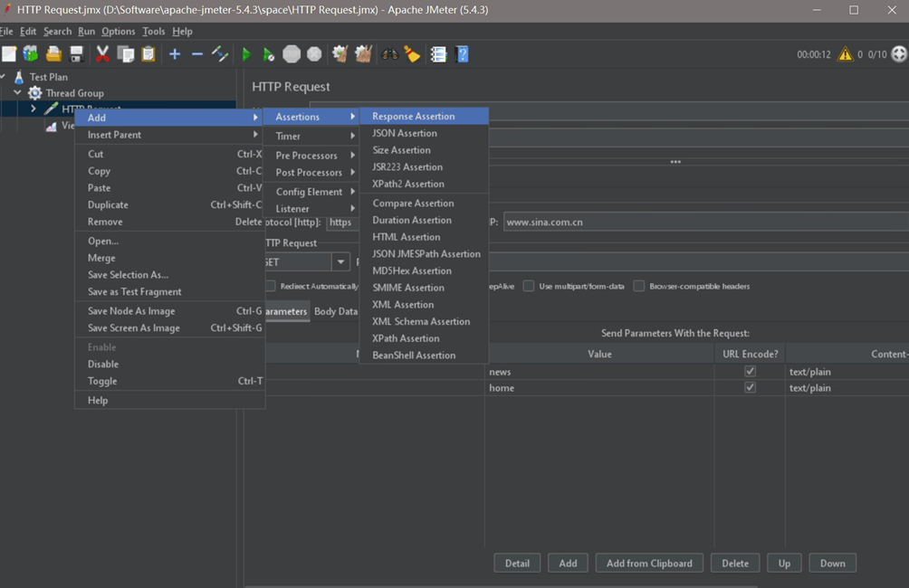Click the Reset Search broom icon
This screenshot has width=909, height=588.
point(412,55)
